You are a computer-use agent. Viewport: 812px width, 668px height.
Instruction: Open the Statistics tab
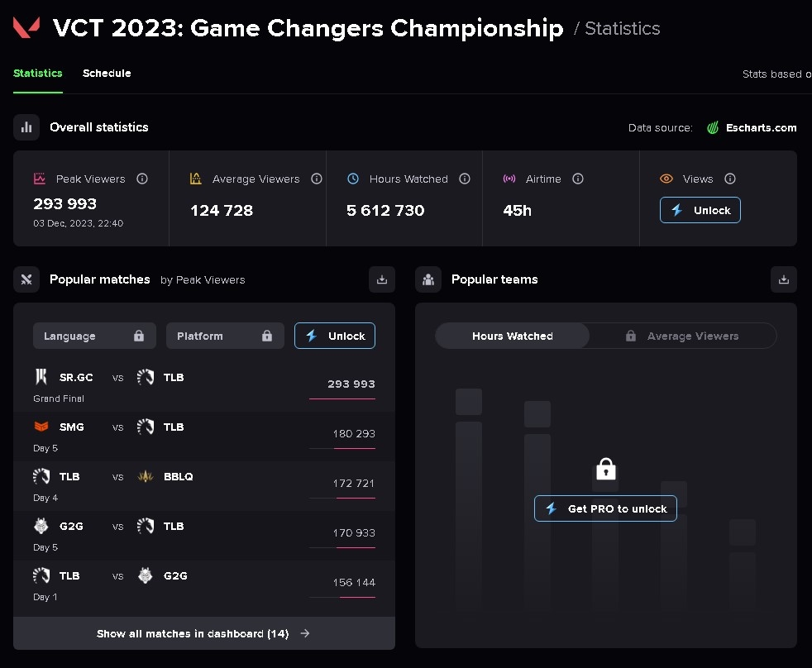pyautogui.click(x=37, y=73)
